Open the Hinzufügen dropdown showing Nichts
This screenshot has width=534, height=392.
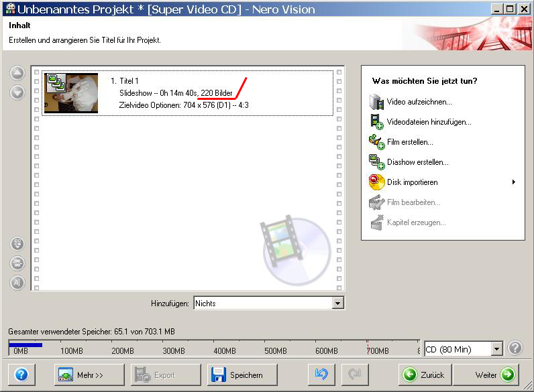coord(269,303)
